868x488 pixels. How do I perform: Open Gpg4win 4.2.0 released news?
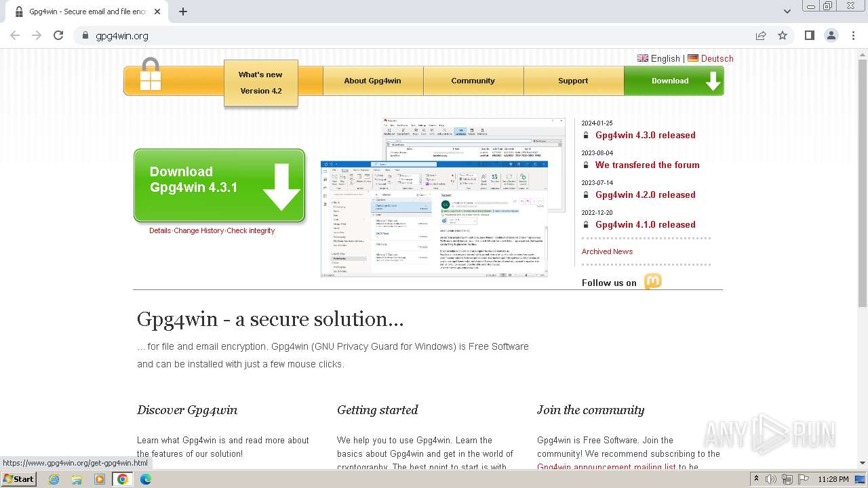tap(646, 195)
